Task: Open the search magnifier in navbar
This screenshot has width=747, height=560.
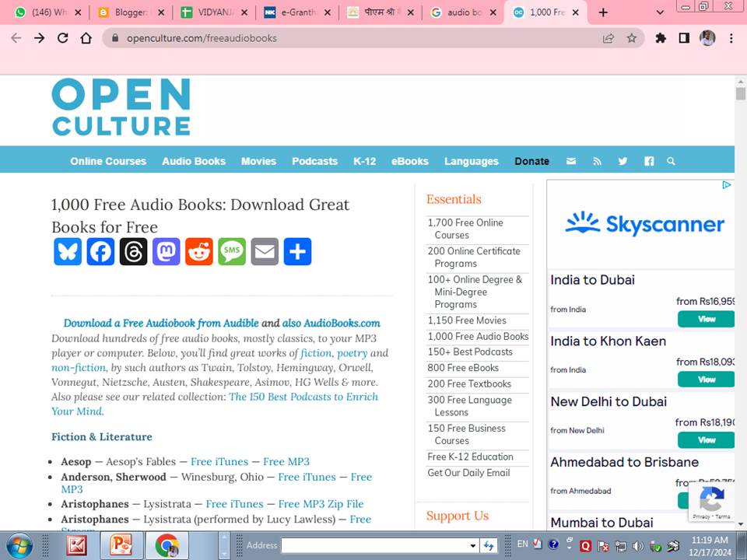Action: click(671, 161)
